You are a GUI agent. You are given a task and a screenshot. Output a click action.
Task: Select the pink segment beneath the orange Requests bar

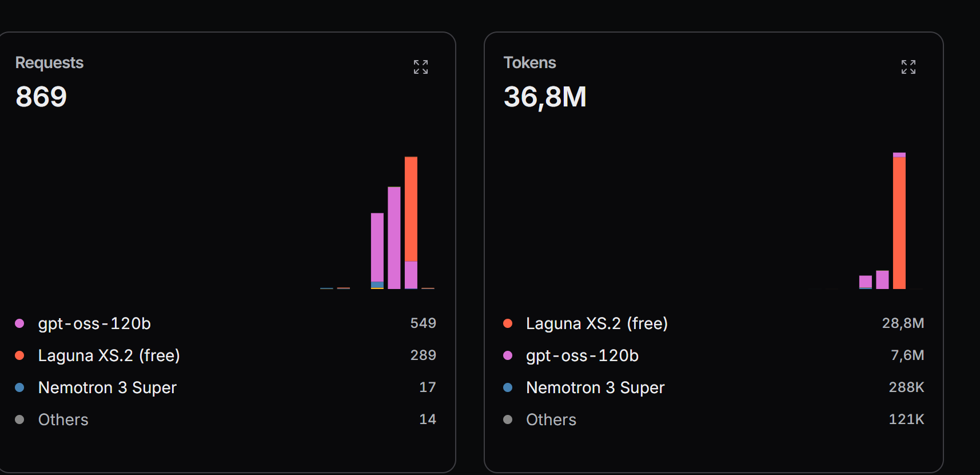point(411,275)
